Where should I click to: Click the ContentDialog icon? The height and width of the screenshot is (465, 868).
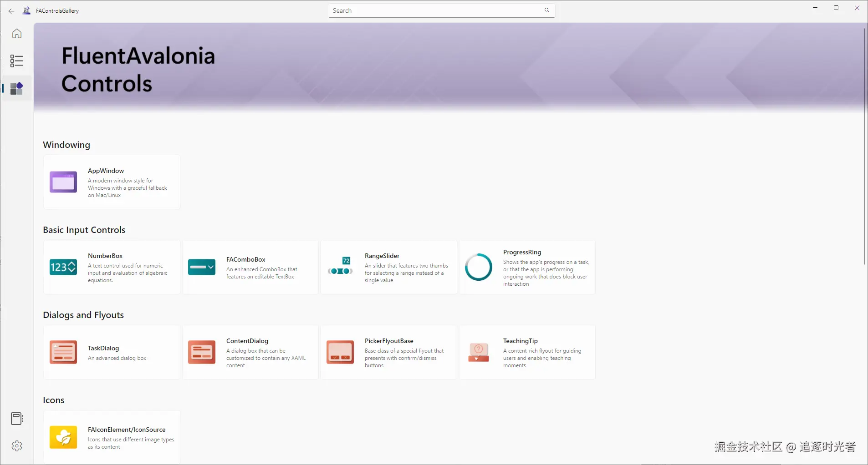202,352
